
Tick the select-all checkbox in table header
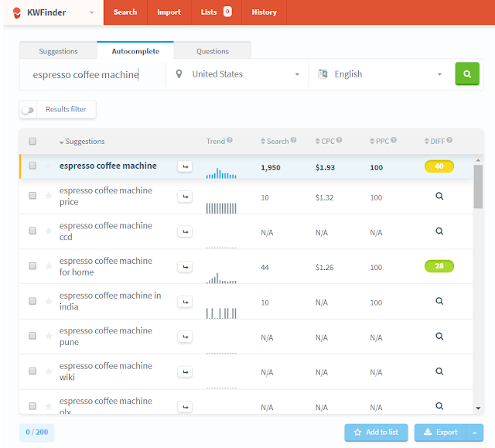32,141
